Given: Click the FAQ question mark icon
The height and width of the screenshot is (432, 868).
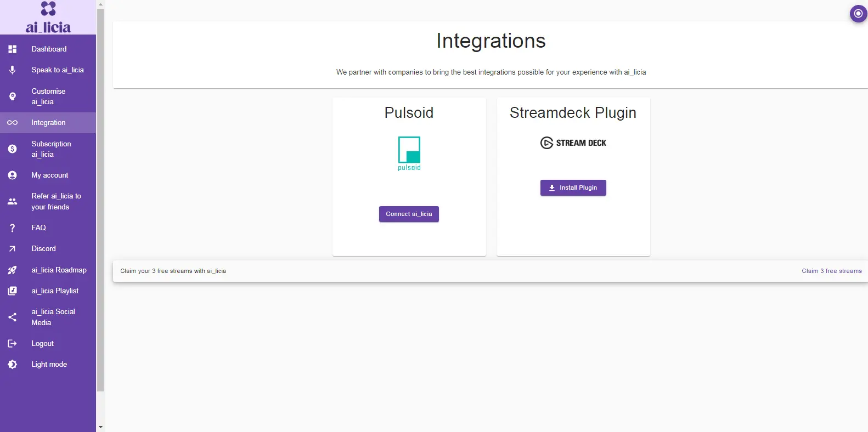Looking at the screenshot, I should [x=12, y=228].
